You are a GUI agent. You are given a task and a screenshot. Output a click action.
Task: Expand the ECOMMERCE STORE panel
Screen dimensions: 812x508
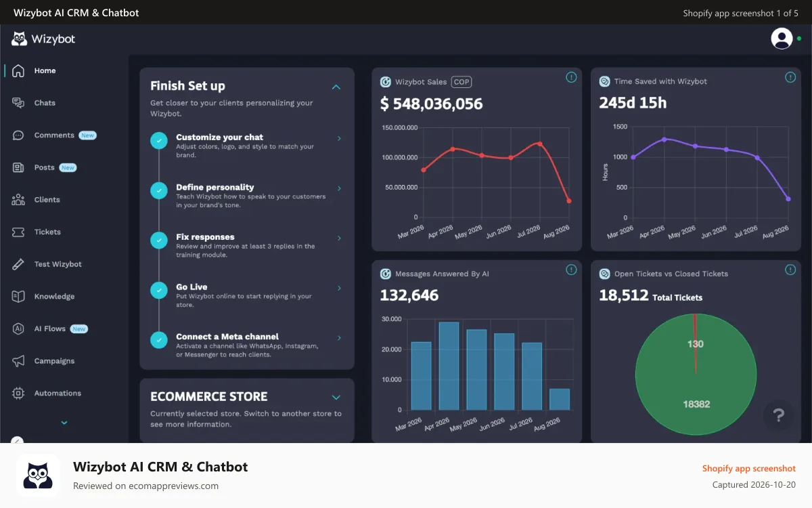coord(336,398)
